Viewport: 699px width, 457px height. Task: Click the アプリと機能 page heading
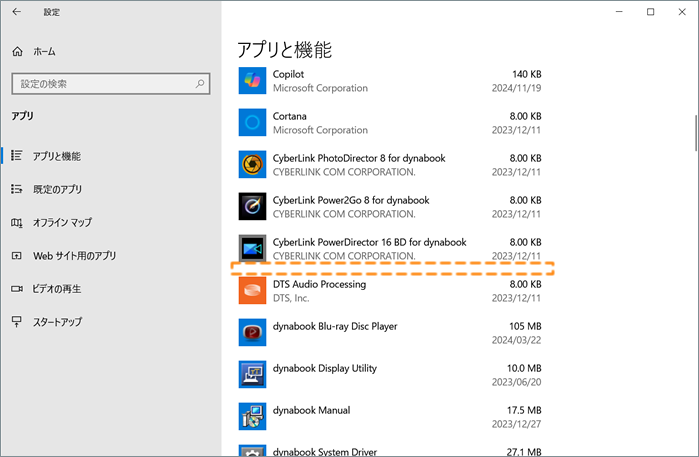coord(284,49)
